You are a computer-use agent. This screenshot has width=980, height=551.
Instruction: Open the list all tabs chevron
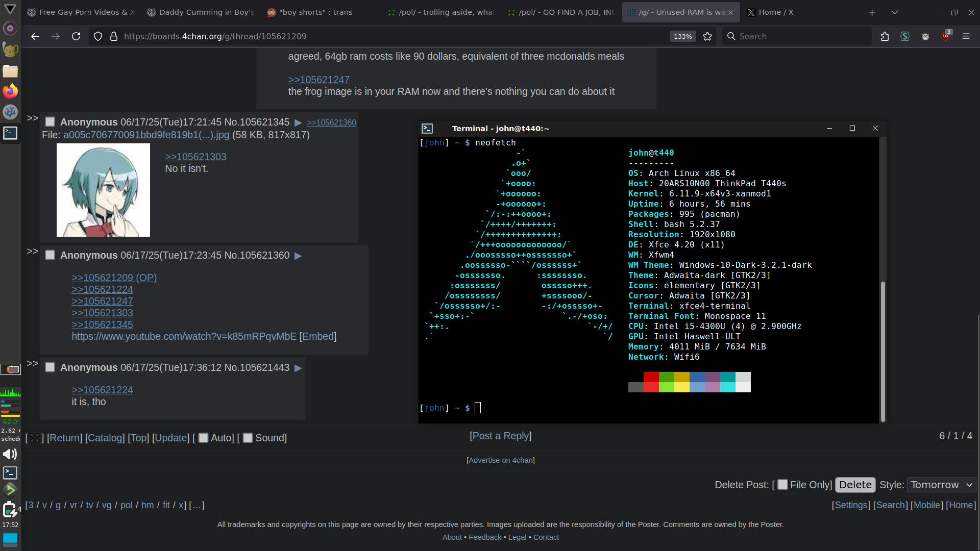(894, 12)
